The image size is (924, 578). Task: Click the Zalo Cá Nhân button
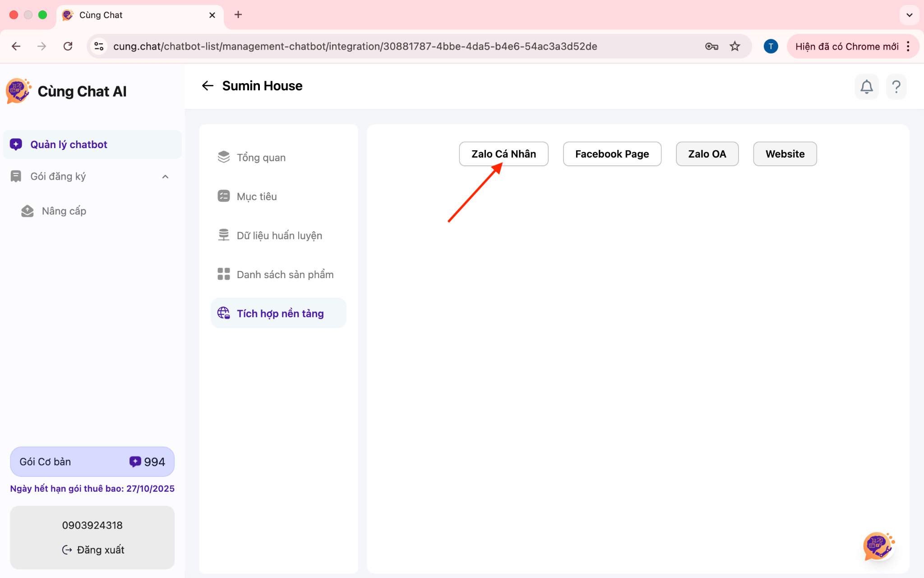(x=504, y=154)
